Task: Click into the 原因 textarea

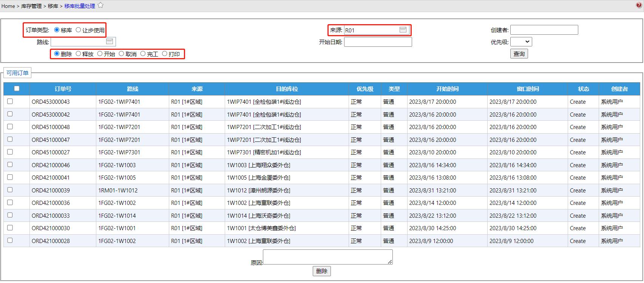Action: point(328,257)
